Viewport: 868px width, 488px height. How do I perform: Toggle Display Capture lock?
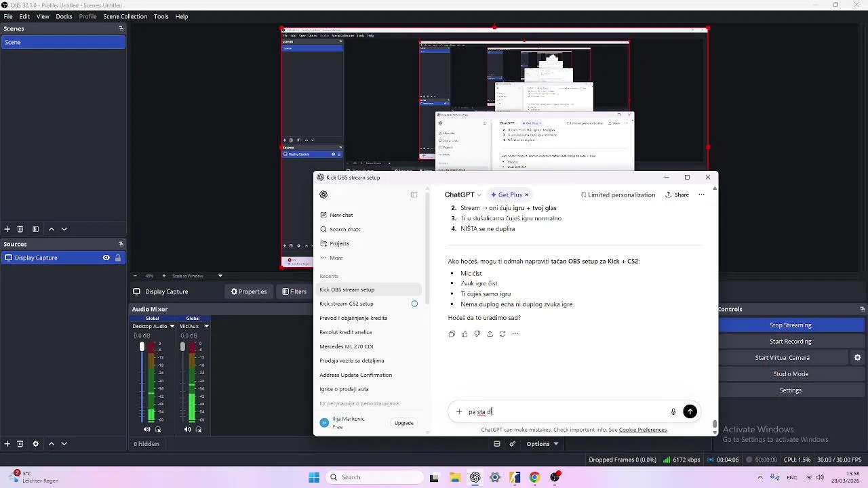click(117, 258)
